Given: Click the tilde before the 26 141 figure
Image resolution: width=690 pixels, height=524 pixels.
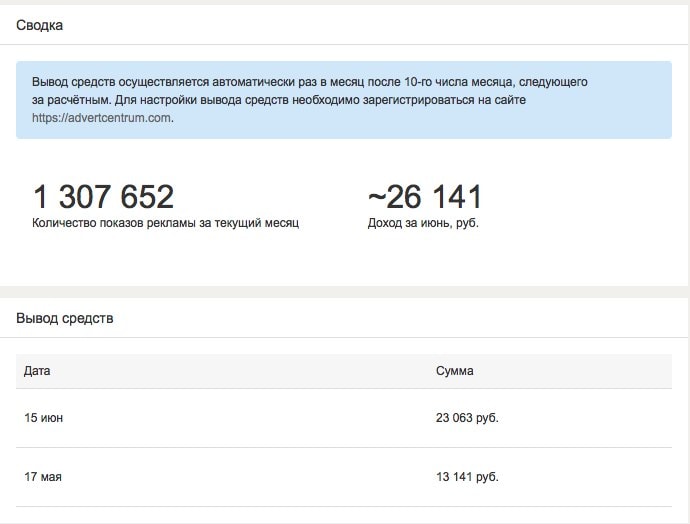Looking at the screenshot, I should click(377, 196).
